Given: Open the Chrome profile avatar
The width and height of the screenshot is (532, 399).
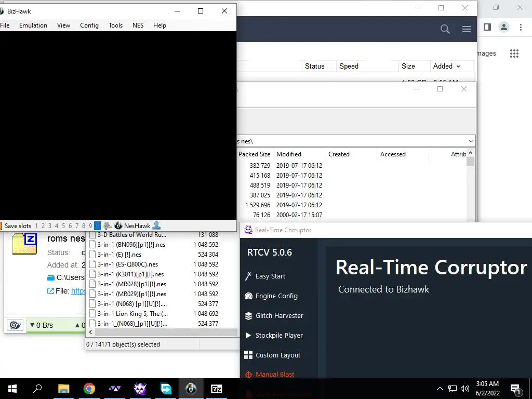Looking at the screenshot, I should click(x=504, y=27).
